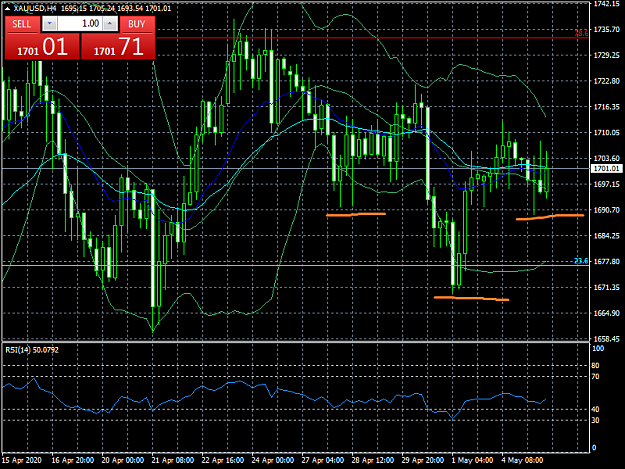Click the 1735.70 price scale value
625x469 pixels.
[x=606, y=29]
